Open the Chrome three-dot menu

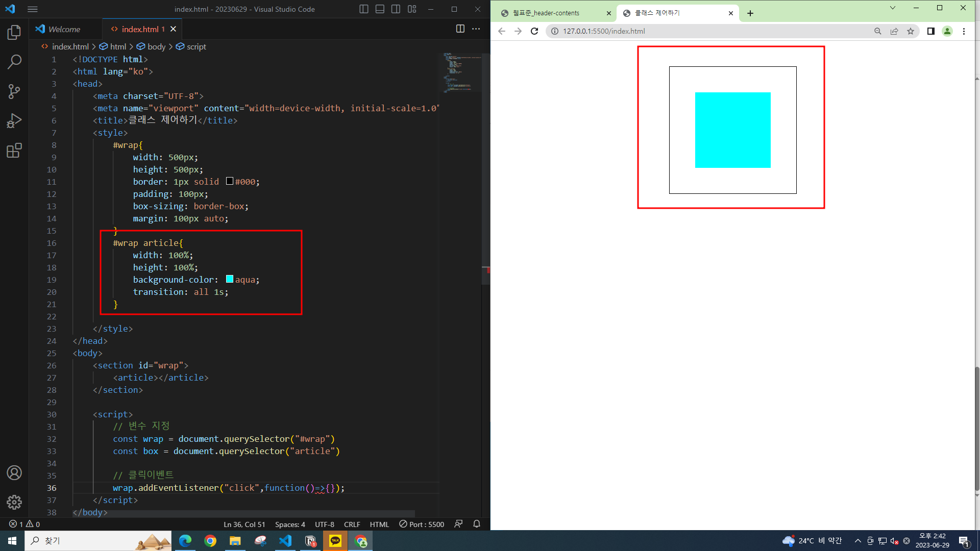point(964,31)
